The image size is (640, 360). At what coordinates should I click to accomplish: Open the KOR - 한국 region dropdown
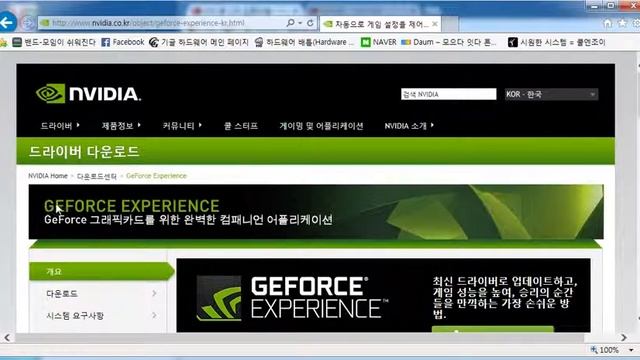tap(551, 94)
